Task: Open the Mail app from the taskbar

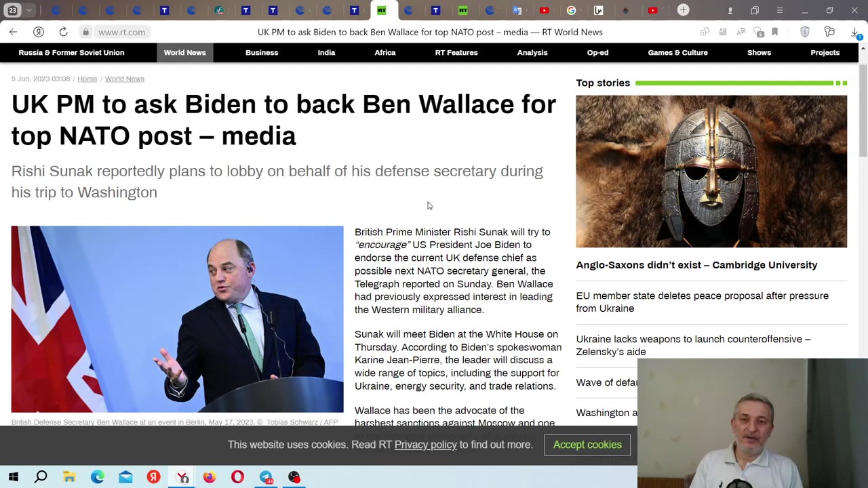Action: tap(125, 477)
